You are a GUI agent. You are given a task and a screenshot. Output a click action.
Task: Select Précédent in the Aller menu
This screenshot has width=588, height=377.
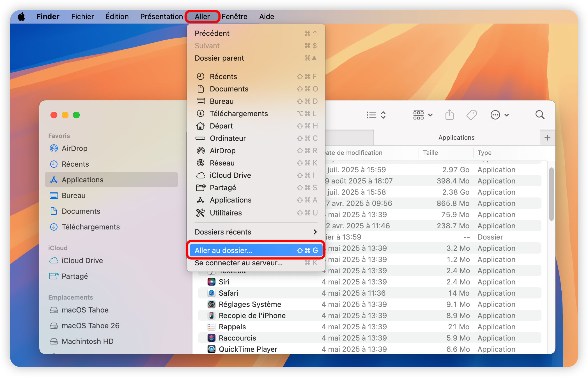coord(256,33)
